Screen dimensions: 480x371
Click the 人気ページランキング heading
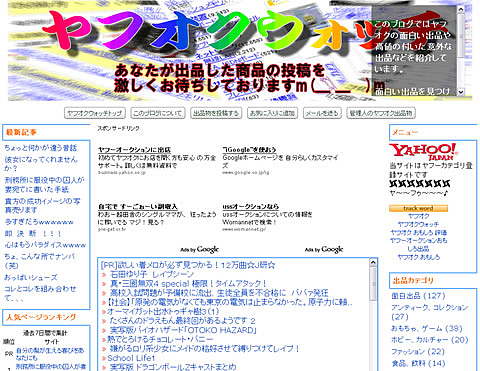tap(41, 317)
